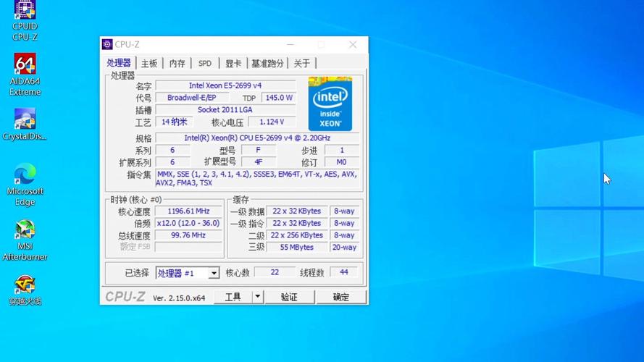Open the CrystalDiskInfo desktop shortcut
644x362 pixels.
click(x=25, y=125)
